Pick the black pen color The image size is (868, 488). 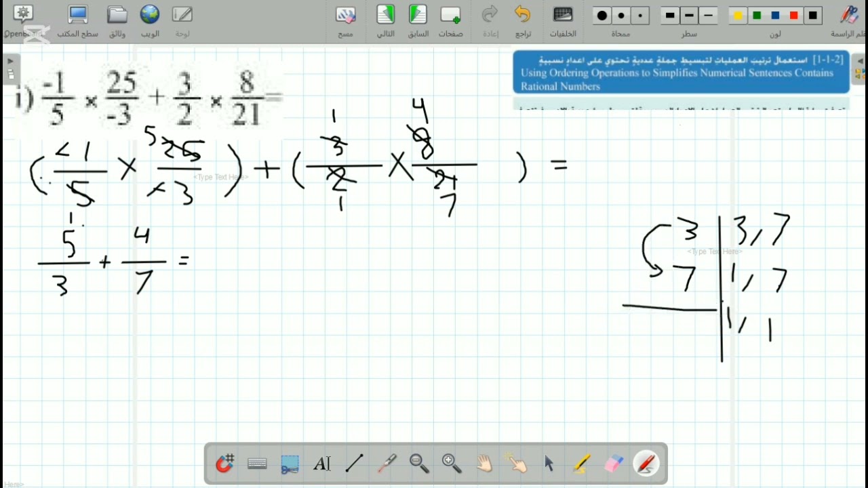(813, 16)
